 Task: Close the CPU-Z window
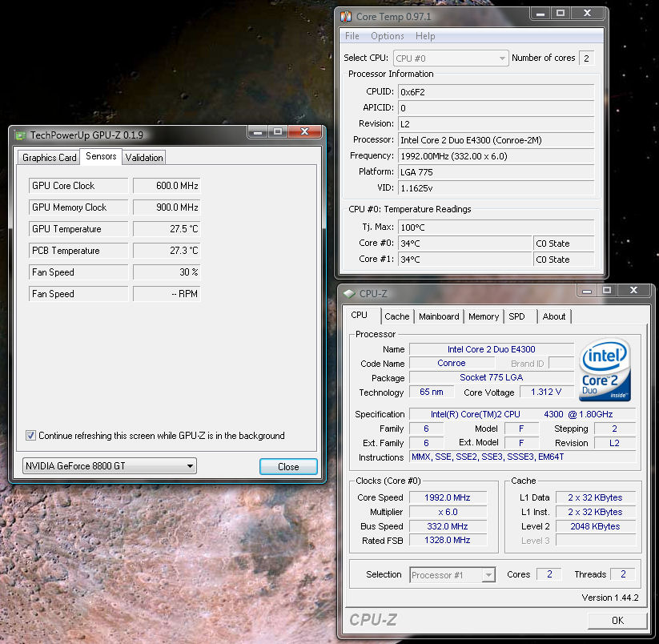click(x=634, y=290)
